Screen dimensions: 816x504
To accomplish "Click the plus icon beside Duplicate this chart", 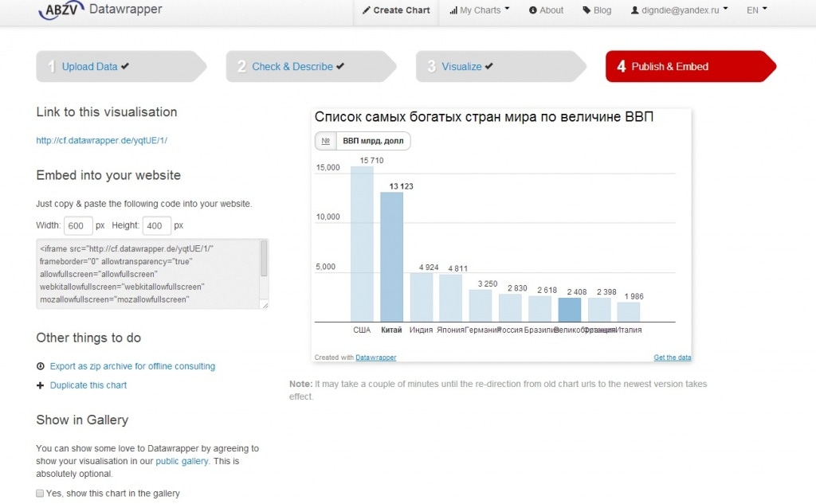I will coord(40,385).
